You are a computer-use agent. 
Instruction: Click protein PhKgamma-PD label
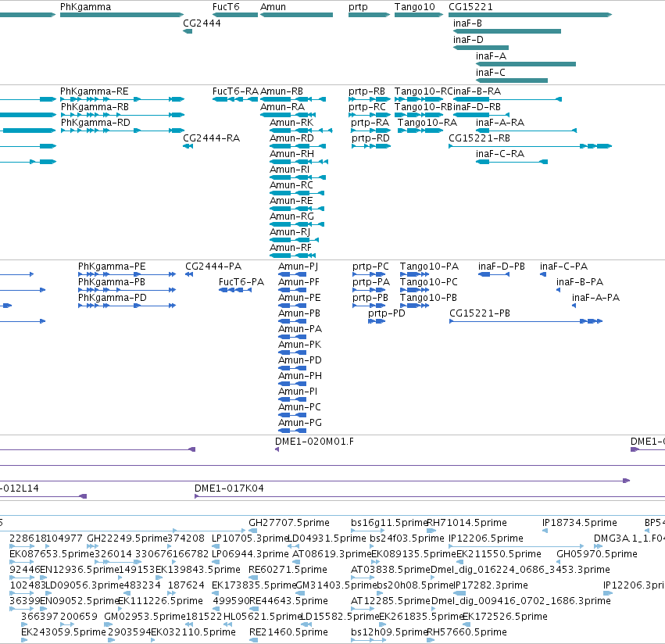point(113,298)
